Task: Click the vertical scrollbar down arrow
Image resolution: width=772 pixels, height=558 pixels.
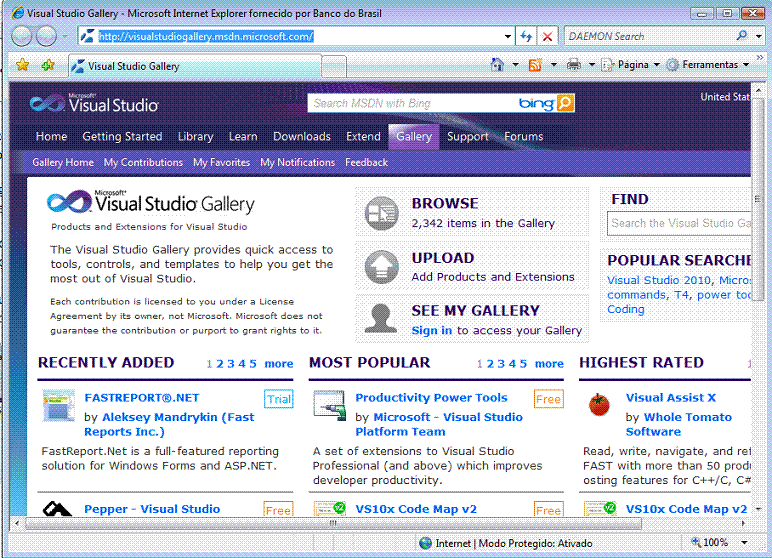Action: pyautogui.click(x=758, y=508)
